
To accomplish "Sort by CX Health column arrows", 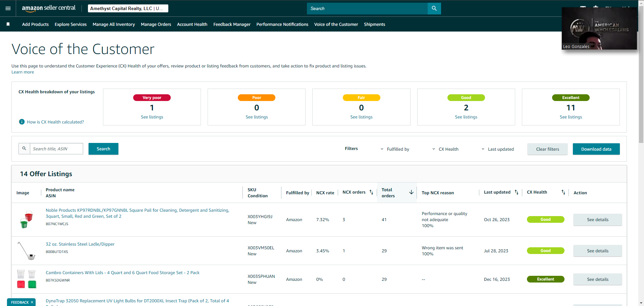I will [x=563, y=192].
